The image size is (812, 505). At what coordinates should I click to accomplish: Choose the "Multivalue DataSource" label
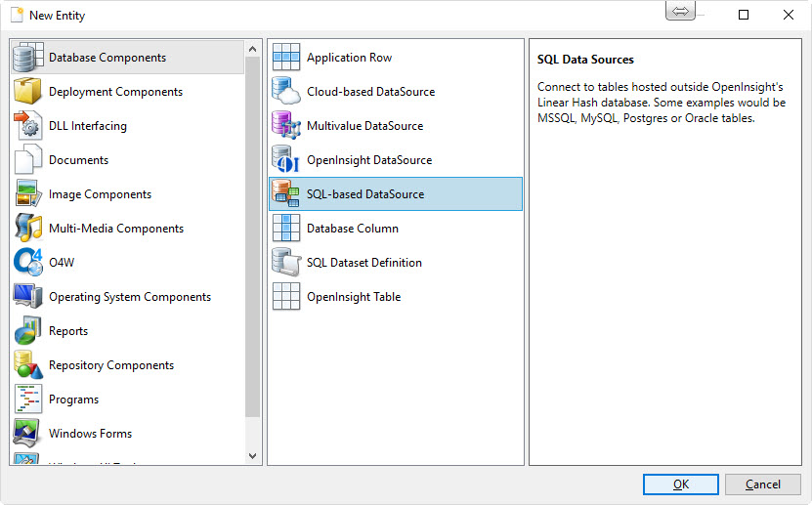pos(365,126)
